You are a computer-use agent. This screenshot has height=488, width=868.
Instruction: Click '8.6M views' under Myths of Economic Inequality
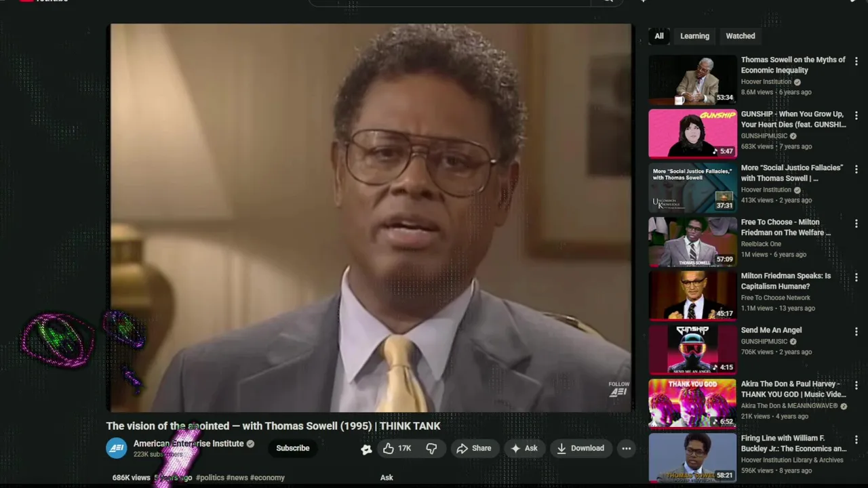[x=757, y=92]
